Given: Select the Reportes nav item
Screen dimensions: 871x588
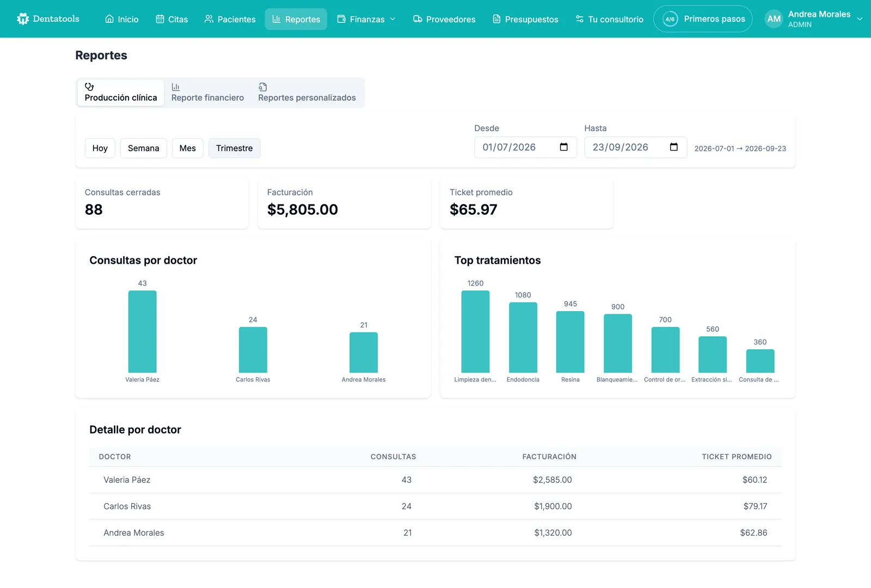Looking at the screenshot, I should [296, 19].
